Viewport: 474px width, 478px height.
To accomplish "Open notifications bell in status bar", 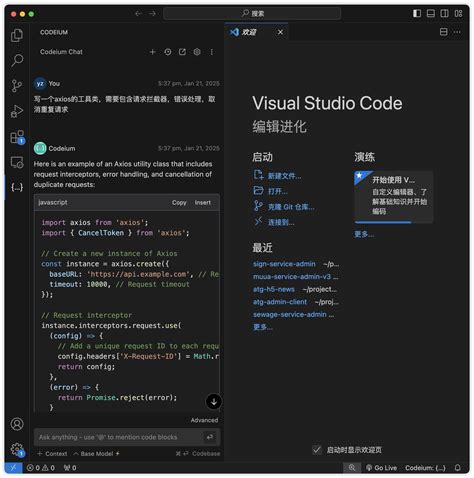I will click(x=457, y=468).
